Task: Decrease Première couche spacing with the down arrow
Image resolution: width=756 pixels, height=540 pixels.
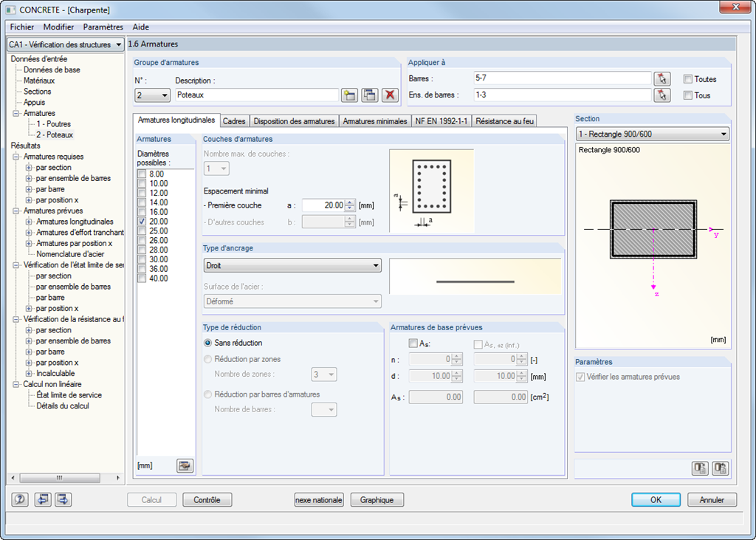Action: pyautogui.click(x=351, y=208)
